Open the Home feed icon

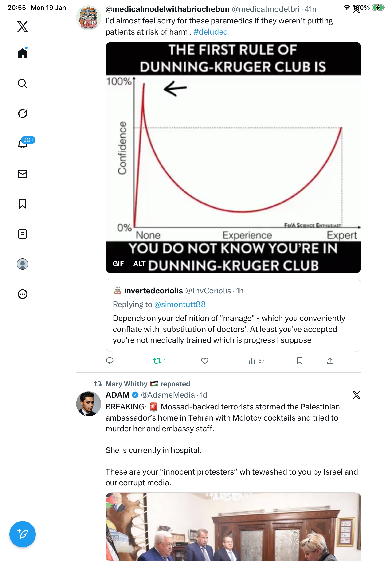(x=23, y=53)
